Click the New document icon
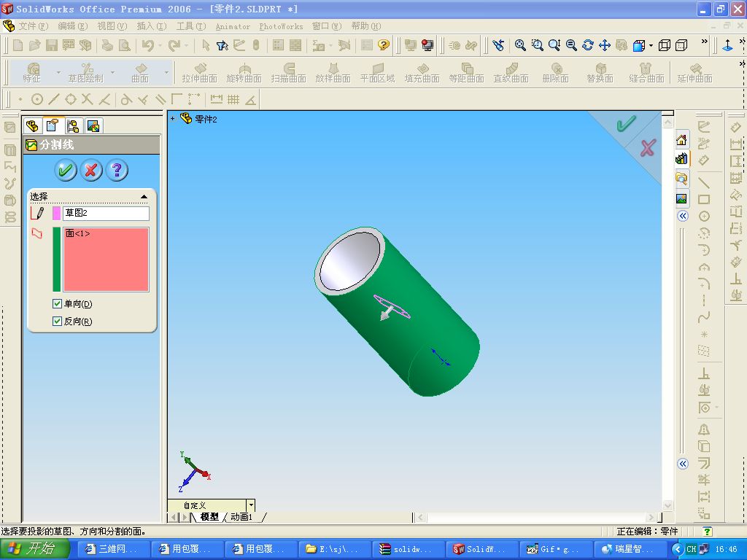 point(18,45)
